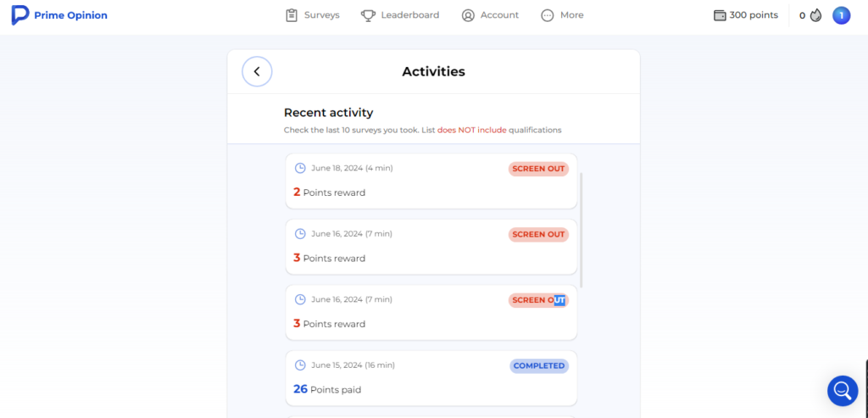Screen dimensions: 868x418
Task: Expand the More menu
Action: click(562, 15)
